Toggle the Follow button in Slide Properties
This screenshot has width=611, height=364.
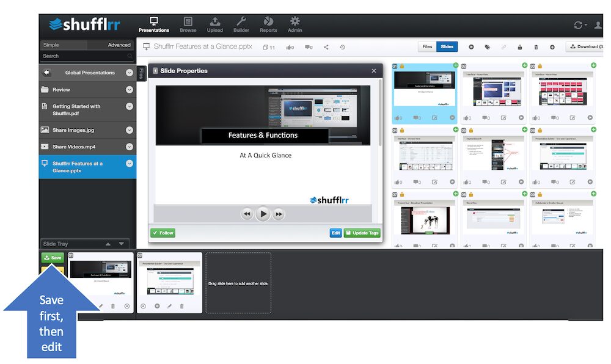point(163,233)
